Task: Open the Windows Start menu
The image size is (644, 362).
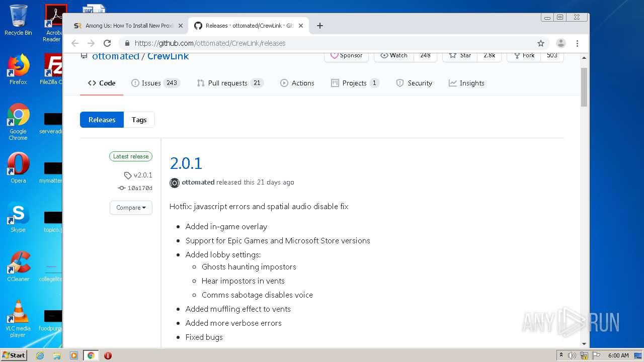Action: click(x=14, y=355)
